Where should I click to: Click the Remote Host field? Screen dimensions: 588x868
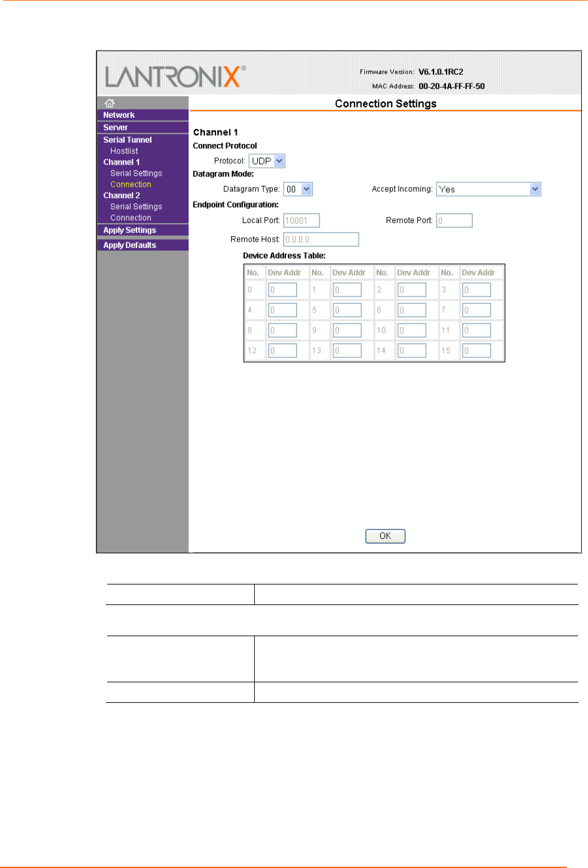click(x=321, y=239)
